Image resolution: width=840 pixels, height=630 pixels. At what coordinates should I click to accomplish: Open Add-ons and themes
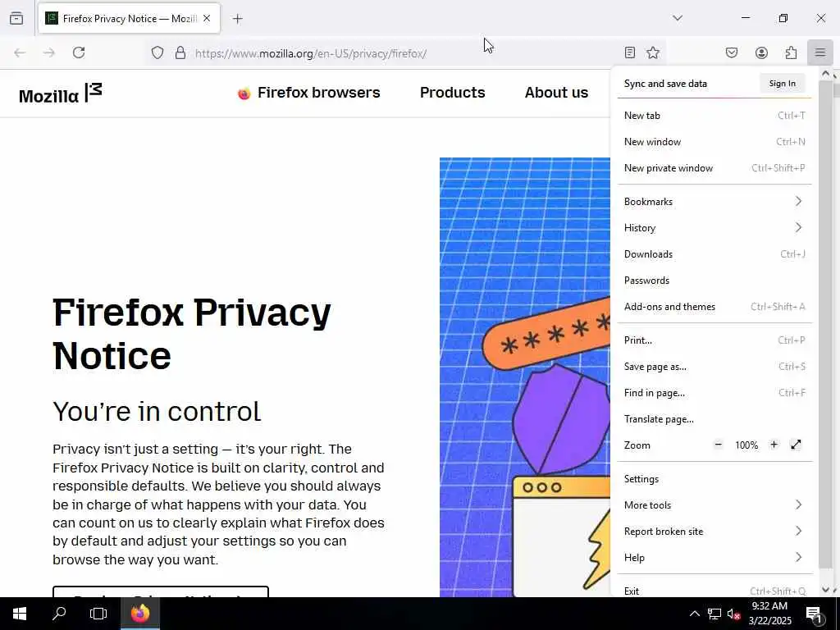pyautogui.click(x=714, y=307)
